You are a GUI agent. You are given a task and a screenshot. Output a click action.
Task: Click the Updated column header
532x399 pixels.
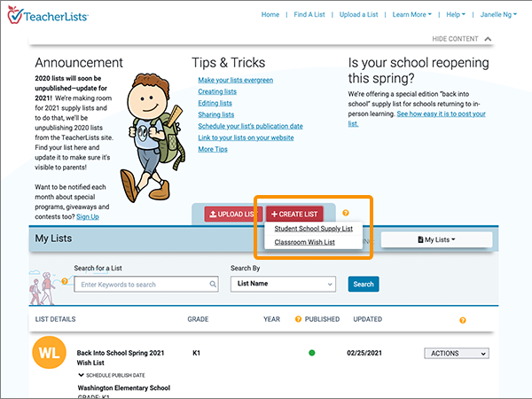367,319
